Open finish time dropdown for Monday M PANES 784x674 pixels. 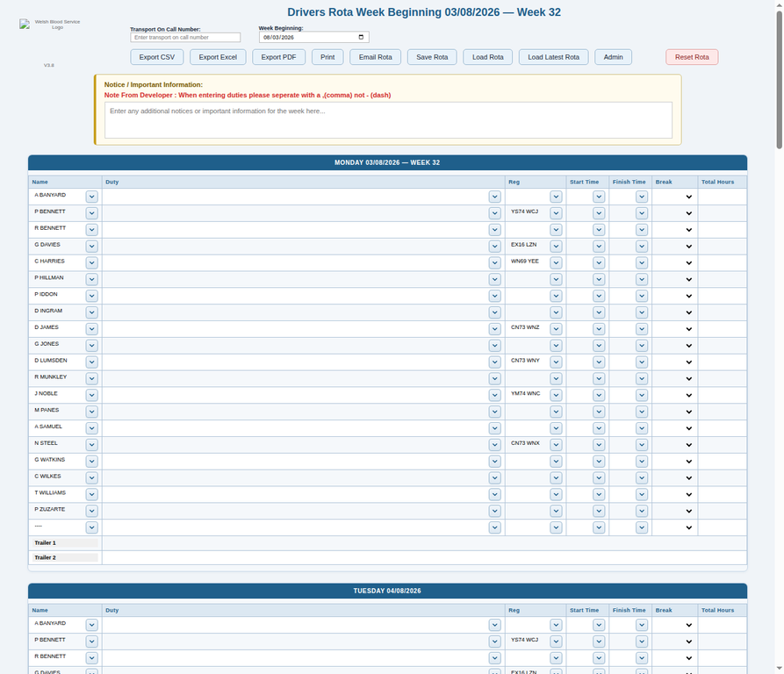[642, 412]
